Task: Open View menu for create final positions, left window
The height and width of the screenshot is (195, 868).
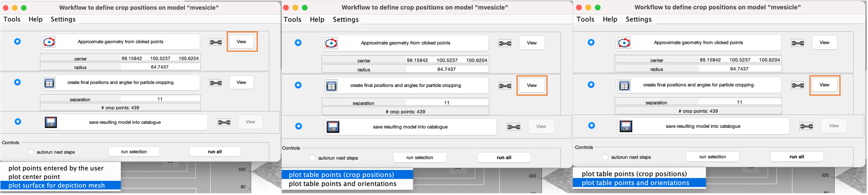Action: (242, 83)
